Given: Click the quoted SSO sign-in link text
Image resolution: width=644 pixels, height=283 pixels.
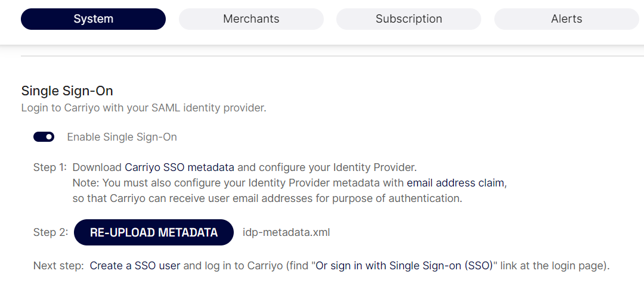Looking at the screenshot, I should (x=404, y=266).
